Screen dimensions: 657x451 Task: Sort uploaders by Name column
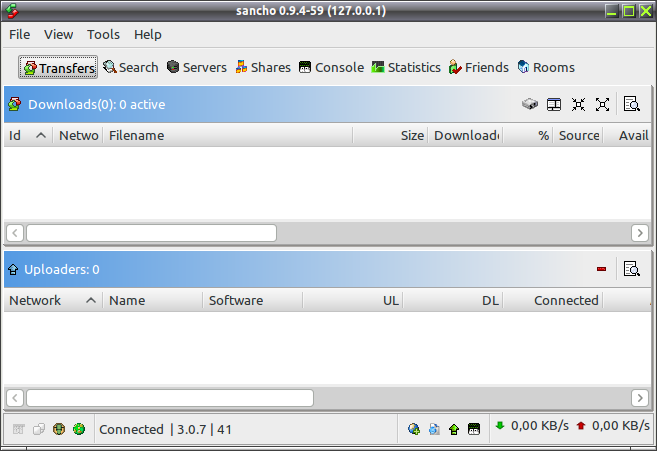[x=153, y=300]
